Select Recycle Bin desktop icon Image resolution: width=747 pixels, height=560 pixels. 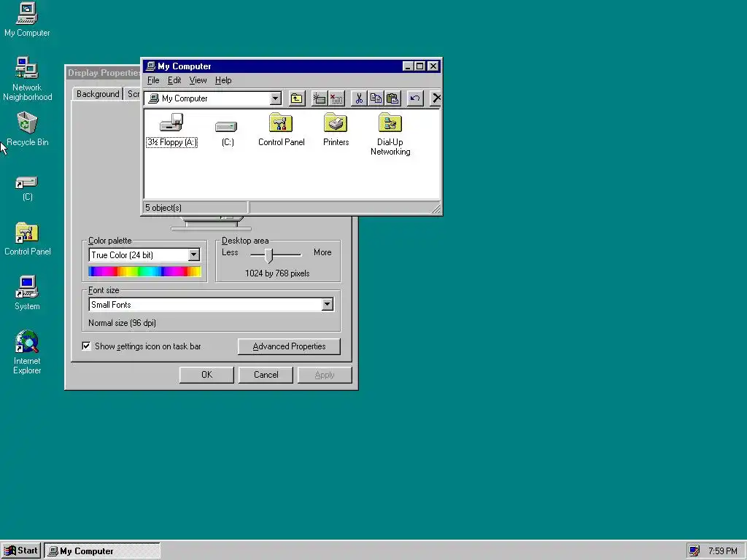27,129
